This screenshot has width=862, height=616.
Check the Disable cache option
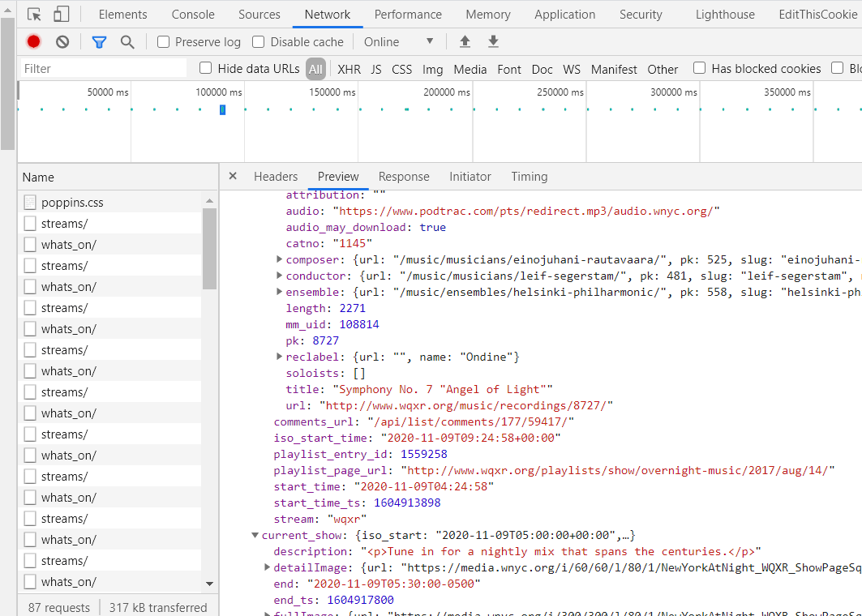259,42
